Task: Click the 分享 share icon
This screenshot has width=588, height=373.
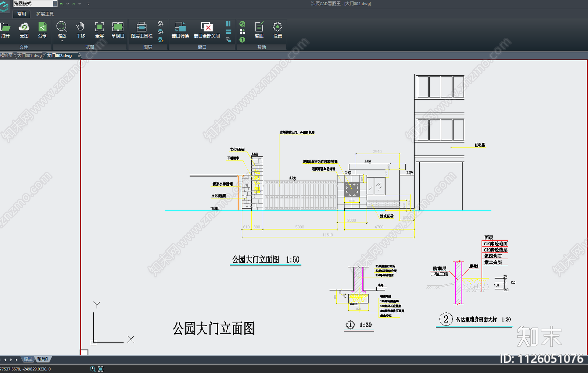Action: pyautogui.click(x=43, y=30)
